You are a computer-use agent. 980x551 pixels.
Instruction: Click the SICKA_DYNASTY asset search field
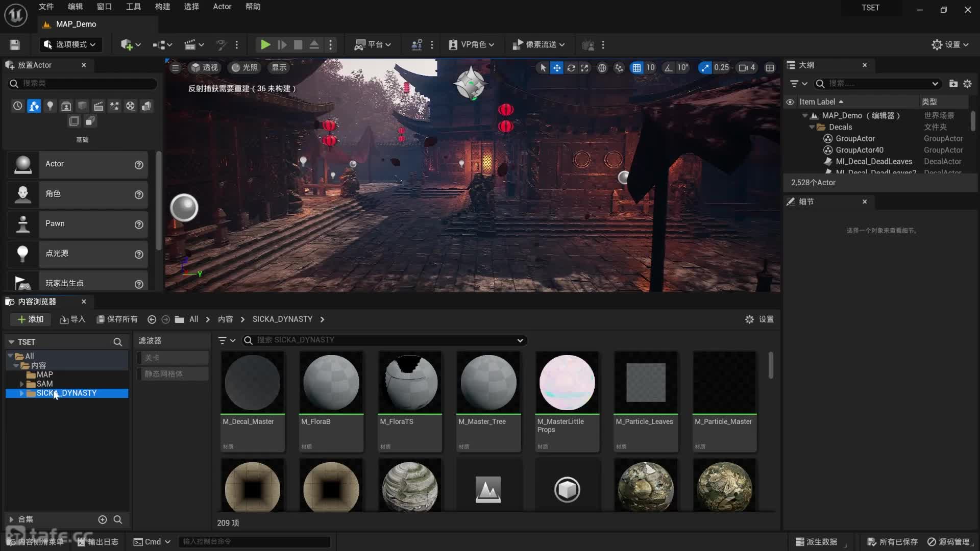point(385,340)
